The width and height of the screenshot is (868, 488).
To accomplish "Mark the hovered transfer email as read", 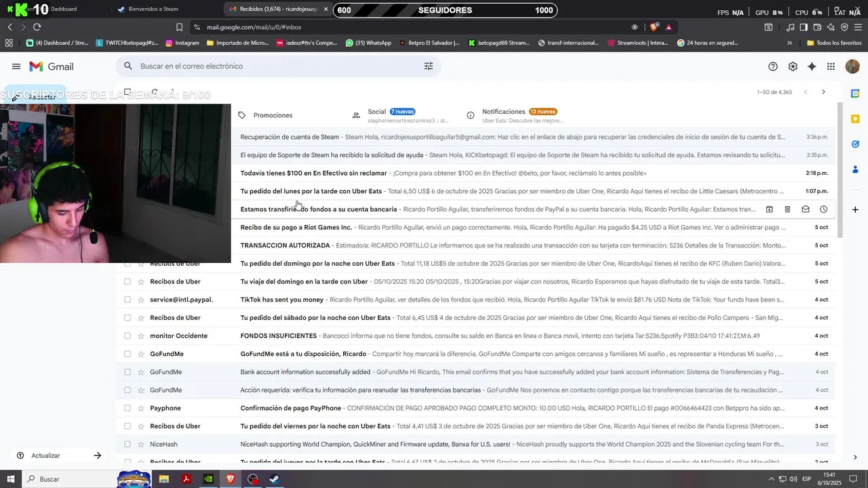I will [x=806, y=209].
